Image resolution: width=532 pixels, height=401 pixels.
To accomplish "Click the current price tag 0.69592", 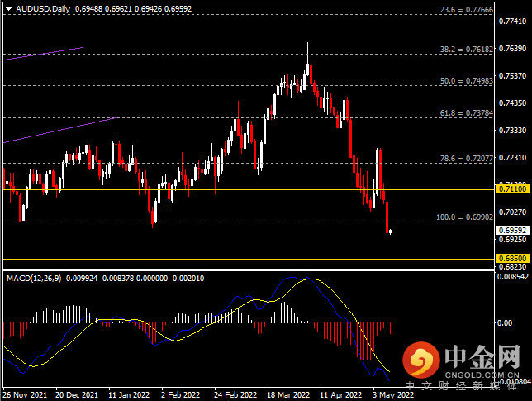I will click(512, 231).
